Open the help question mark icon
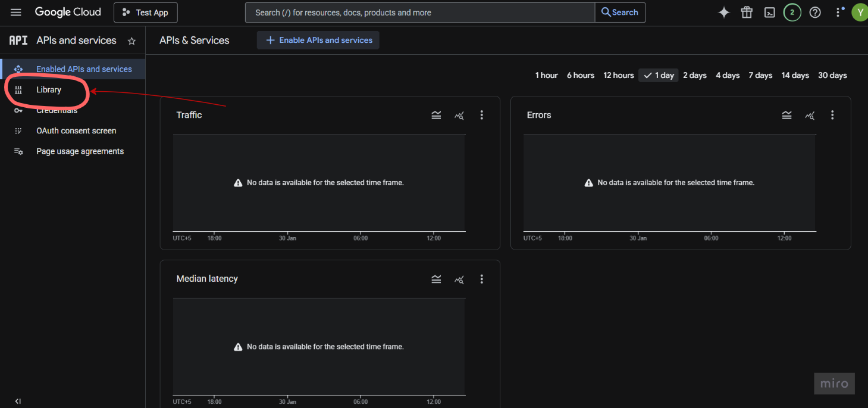Image resolution: width=868 pixels, height=408 pixels. (815, 13)
